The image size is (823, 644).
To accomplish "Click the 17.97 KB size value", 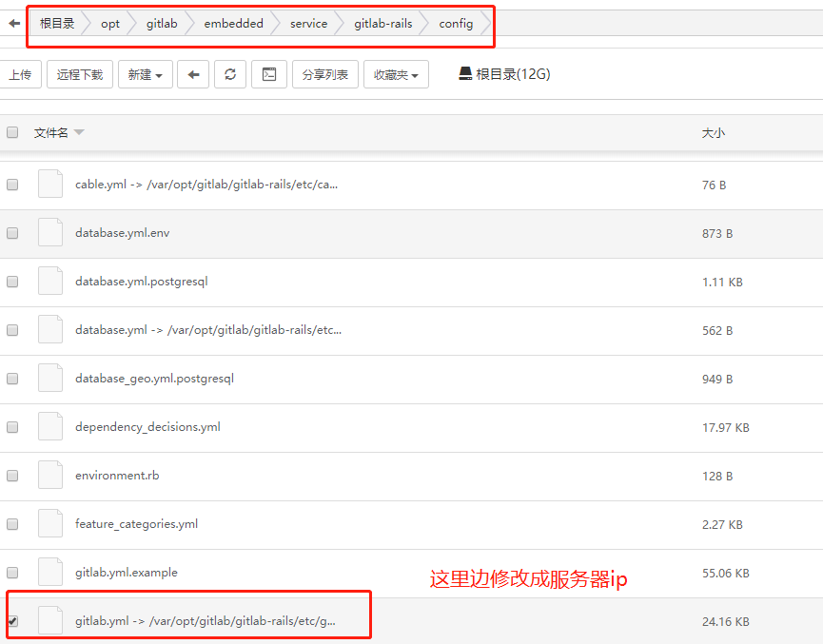I will [x=726, y=428].
